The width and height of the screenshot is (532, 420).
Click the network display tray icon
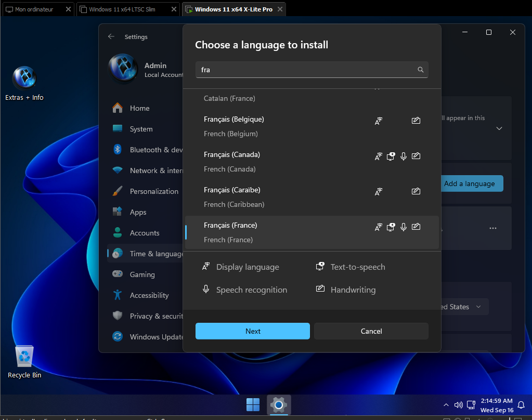471,405
